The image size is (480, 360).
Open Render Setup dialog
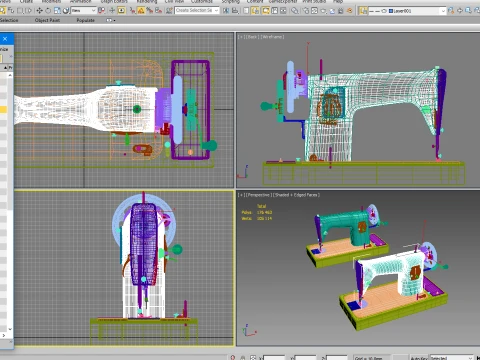point(306,11)
